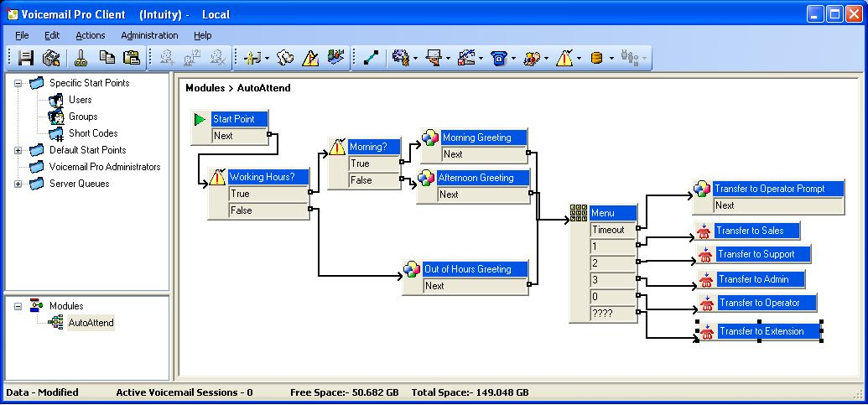Click the Transfer to Operator phone icon
Viewport: 868px width, 405px height.
(706, 304)
